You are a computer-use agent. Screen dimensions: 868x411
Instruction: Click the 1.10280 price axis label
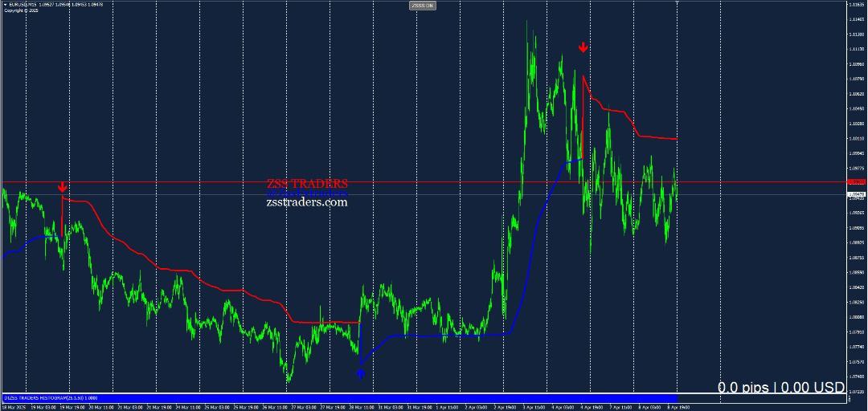[x=857, y=124]
